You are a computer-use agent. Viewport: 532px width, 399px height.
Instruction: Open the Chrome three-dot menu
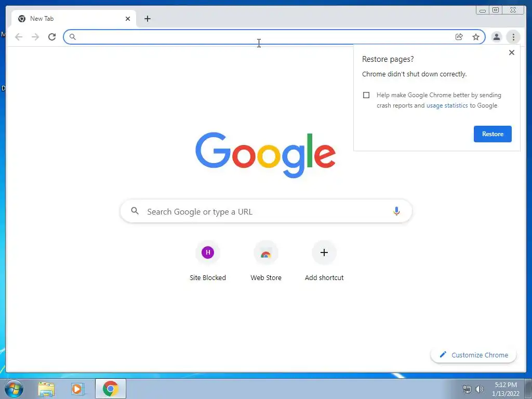(513, 37)
